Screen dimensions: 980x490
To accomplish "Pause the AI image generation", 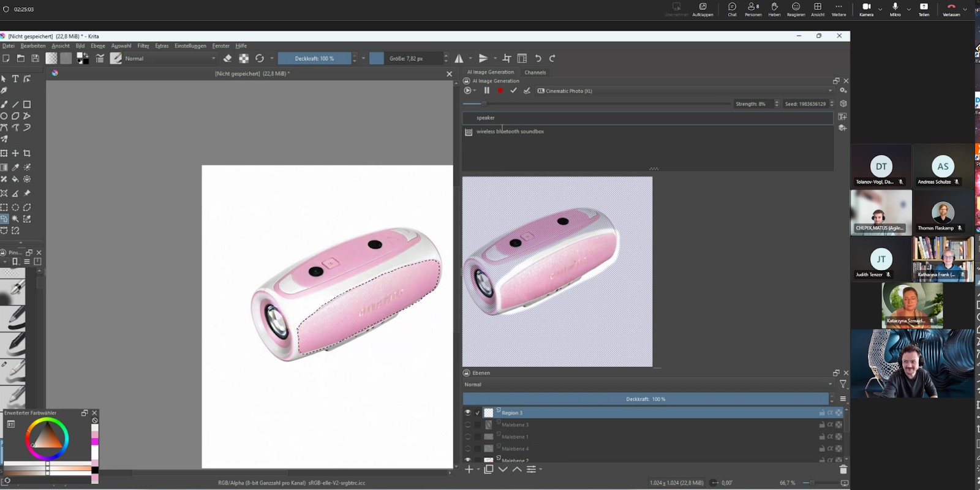I will pyautogui.click(x=487, y=91).
